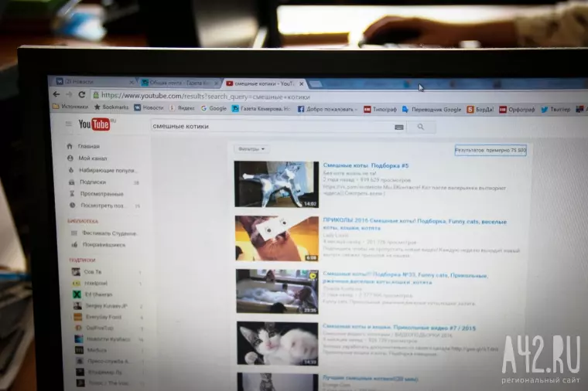Open the Яндекс bookmark

[182, 108]
